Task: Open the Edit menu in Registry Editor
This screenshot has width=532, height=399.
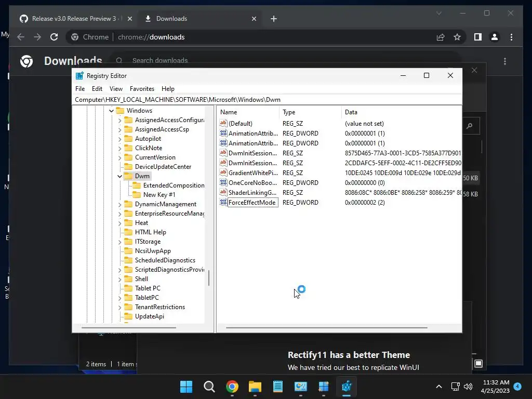Action: tap(97, 88)
